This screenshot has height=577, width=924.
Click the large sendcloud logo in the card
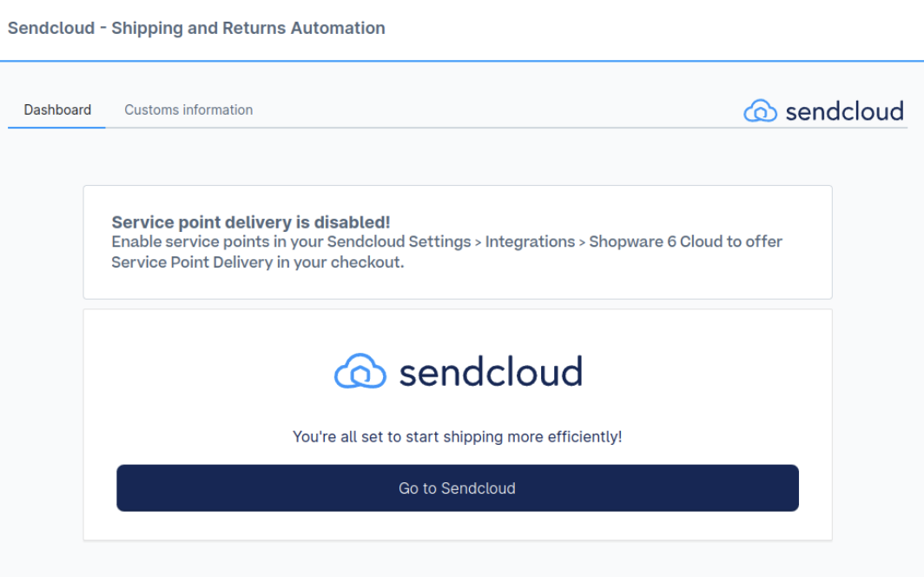click(458, 371)
